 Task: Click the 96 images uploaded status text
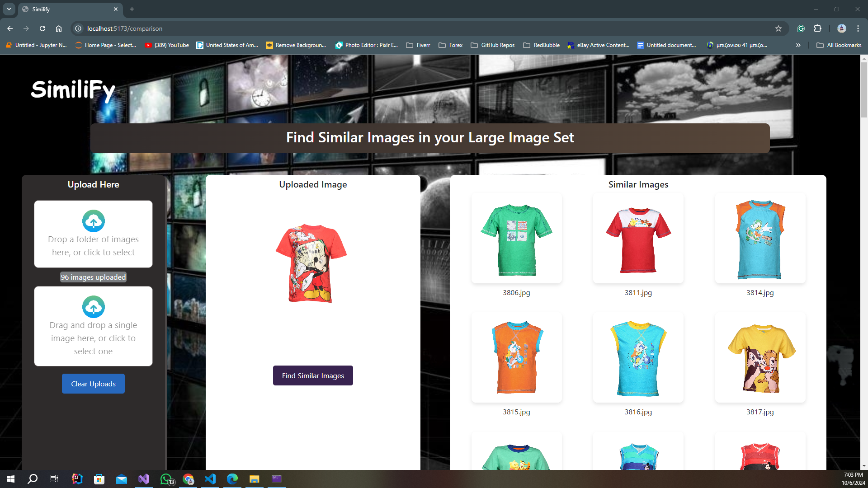(94, 277)
